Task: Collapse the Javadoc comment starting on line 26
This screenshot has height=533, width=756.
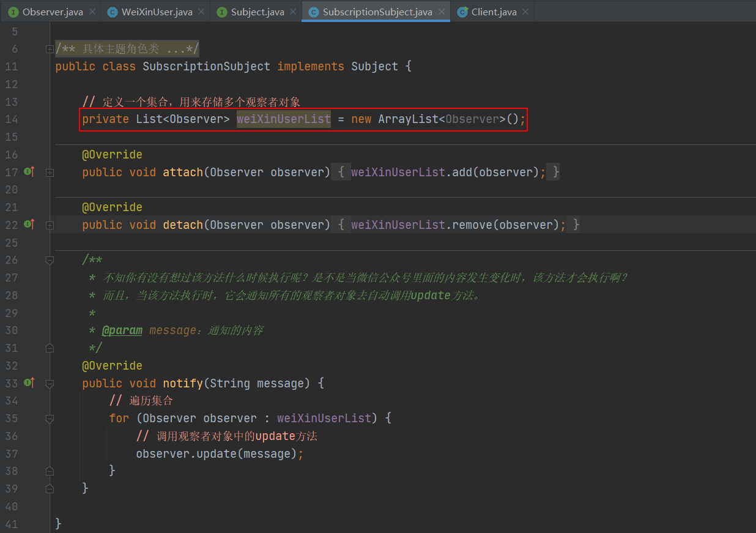Action: coord(50,261)
